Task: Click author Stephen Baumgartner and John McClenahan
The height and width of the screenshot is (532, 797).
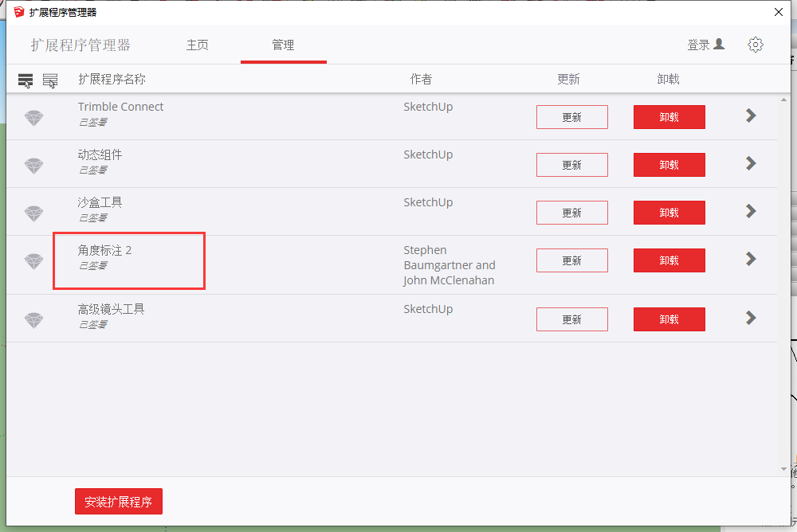Action: 450,265
